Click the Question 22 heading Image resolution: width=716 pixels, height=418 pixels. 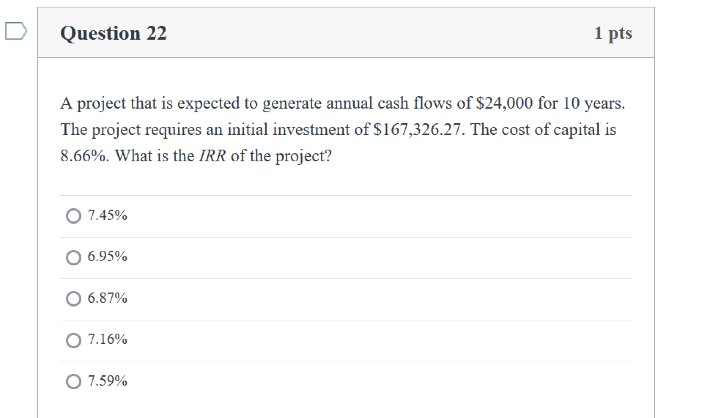point(114,33)
